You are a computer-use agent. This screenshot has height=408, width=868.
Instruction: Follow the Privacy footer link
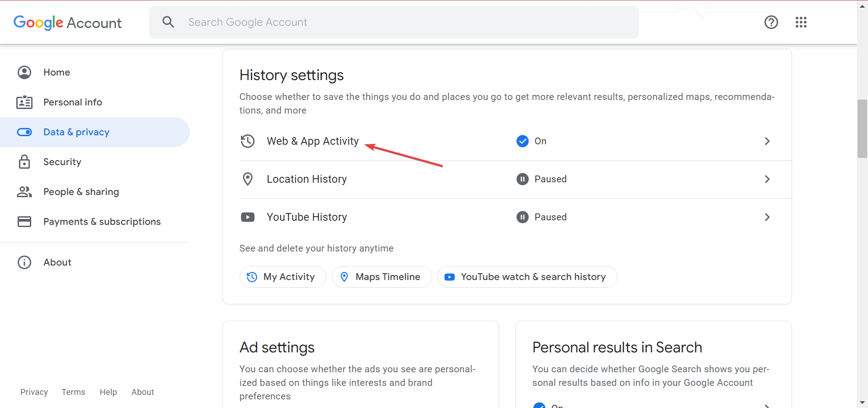point(34,392)
